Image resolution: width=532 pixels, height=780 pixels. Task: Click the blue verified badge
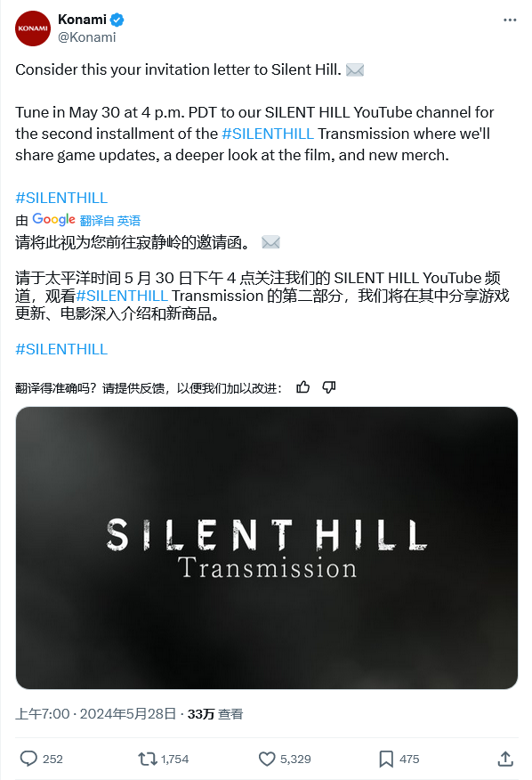(117, 20)
